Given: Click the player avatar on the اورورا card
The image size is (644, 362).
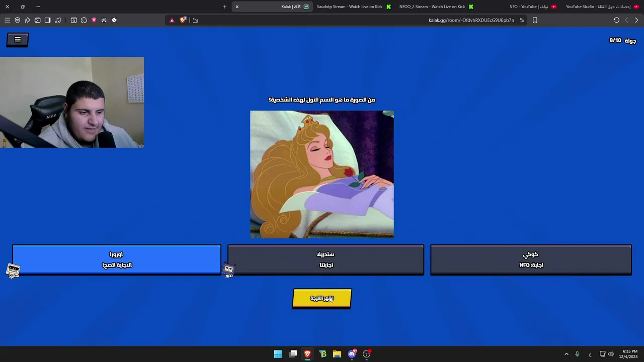Looking at the screenshot, I should pos(14,271).
